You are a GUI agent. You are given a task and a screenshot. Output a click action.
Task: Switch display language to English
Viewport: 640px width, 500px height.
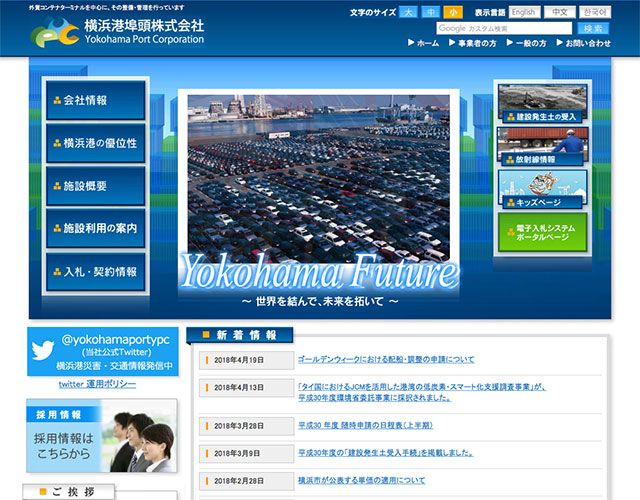(x=524, y=12)
